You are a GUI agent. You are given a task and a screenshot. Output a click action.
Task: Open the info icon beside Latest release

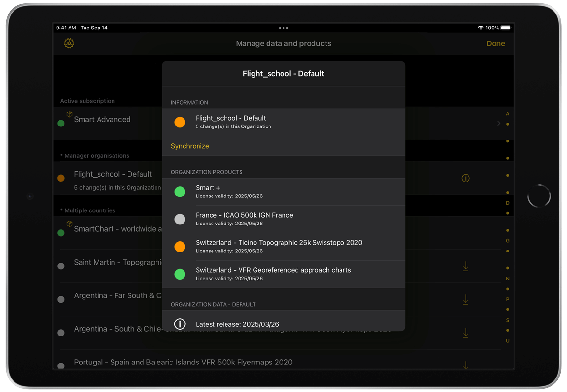coord(180,324)
